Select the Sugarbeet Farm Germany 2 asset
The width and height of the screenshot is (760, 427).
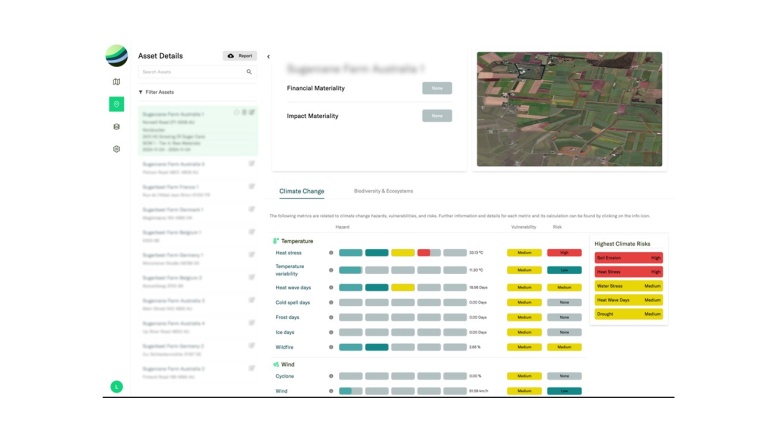[197, 350]
